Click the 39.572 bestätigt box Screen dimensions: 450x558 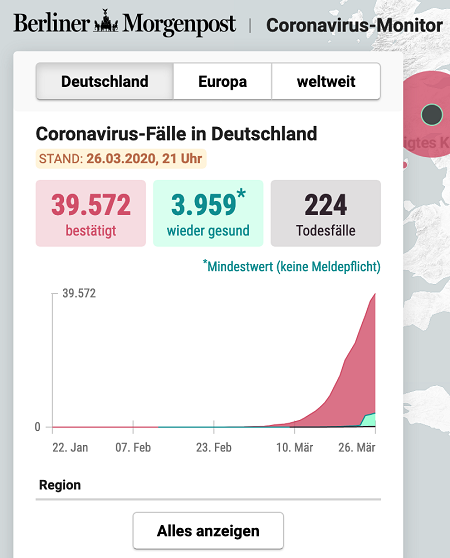(x=91, y=213)
